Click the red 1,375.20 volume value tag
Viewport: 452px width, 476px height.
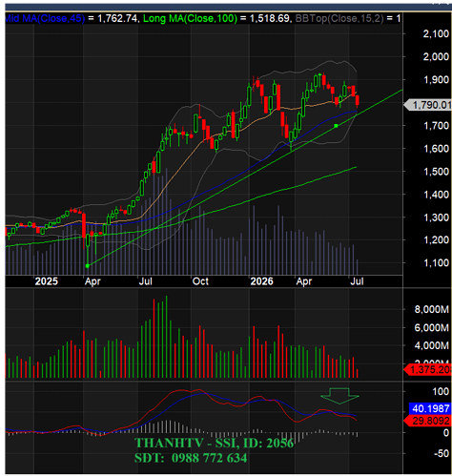pyautogui.click(x=428, y=369)
